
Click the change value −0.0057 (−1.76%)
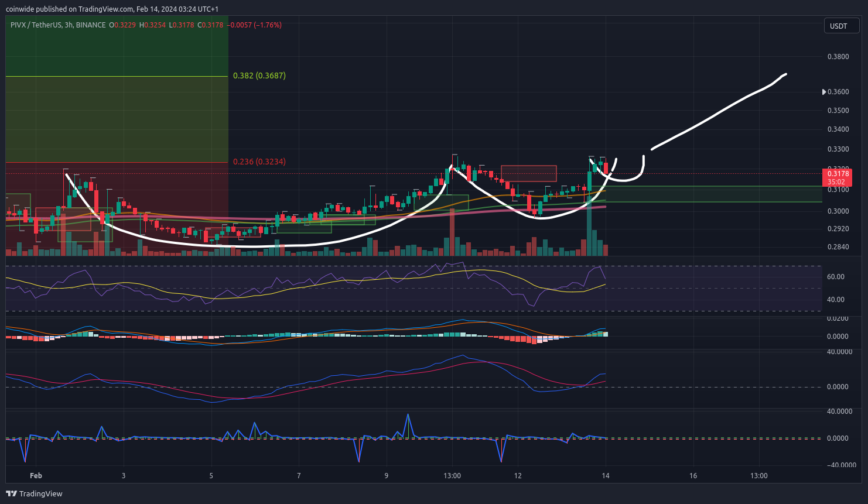(x=255, y=25)
